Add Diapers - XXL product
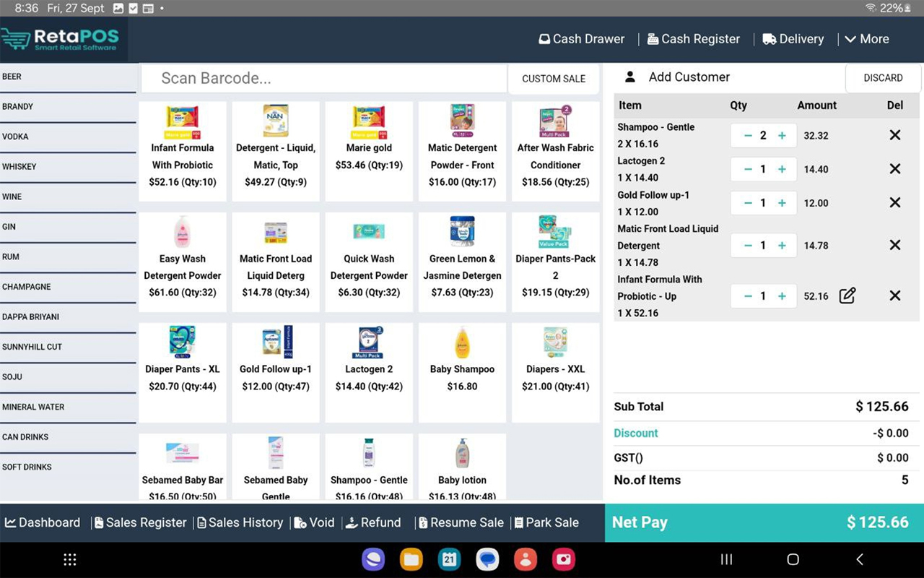This screenshot has height=578, width=924. [555, 373]
